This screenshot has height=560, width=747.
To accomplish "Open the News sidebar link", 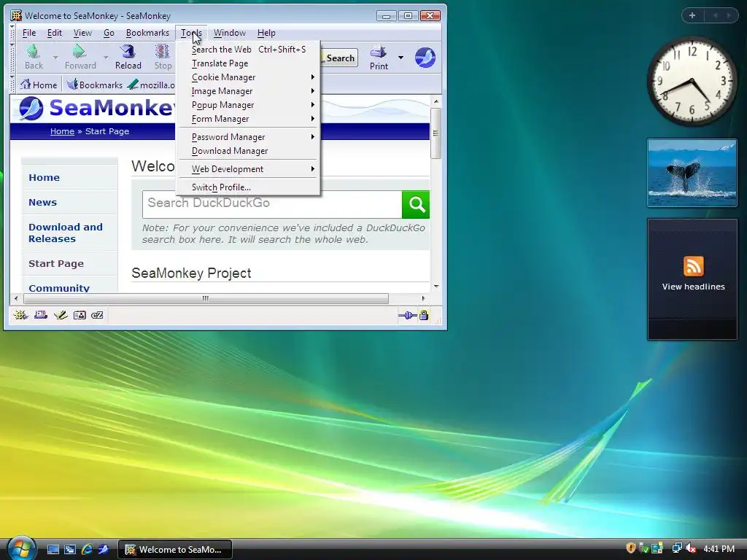I will point(42,203).
